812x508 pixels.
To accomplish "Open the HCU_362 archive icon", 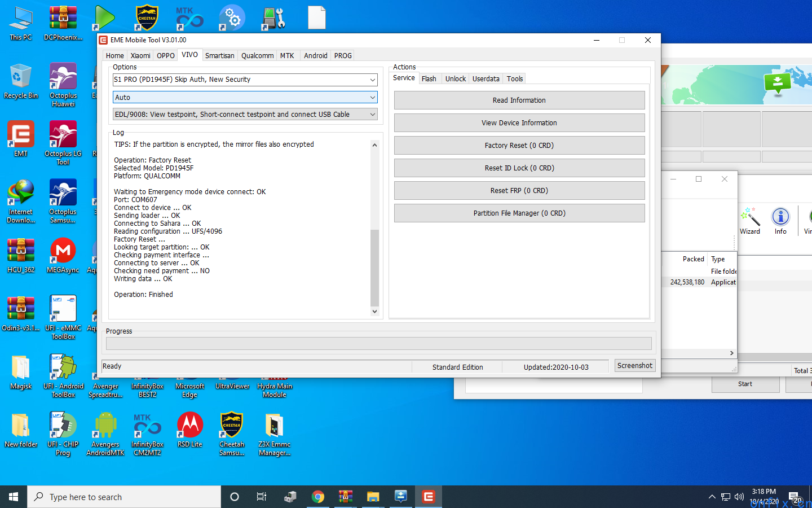I will click(x=21, y=256).
